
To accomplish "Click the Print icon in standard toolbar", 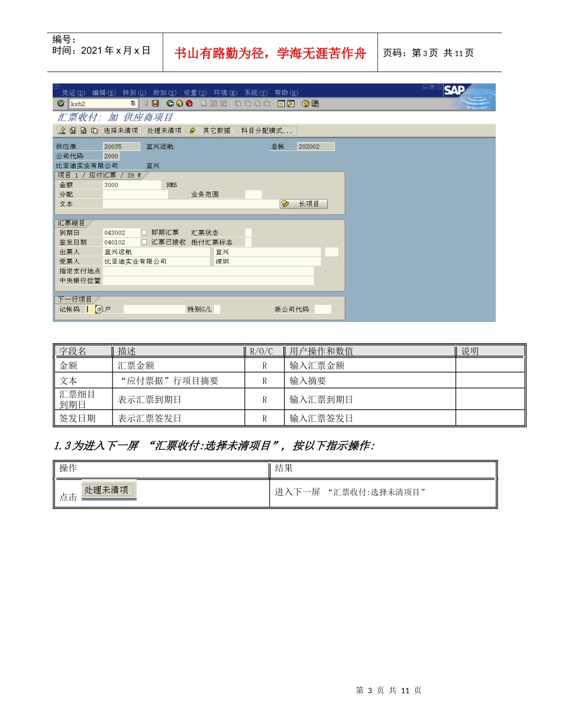I will tap(204, 104).
